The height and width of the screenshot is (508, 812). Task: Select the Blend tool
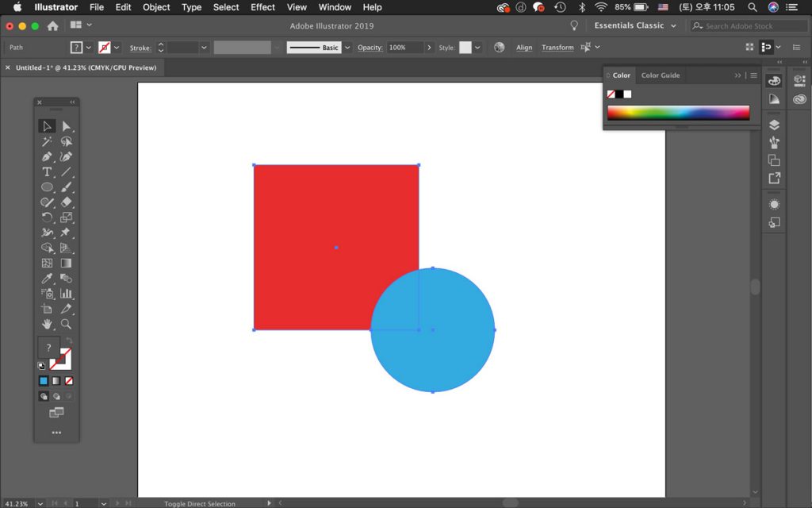tap(67, 279)
